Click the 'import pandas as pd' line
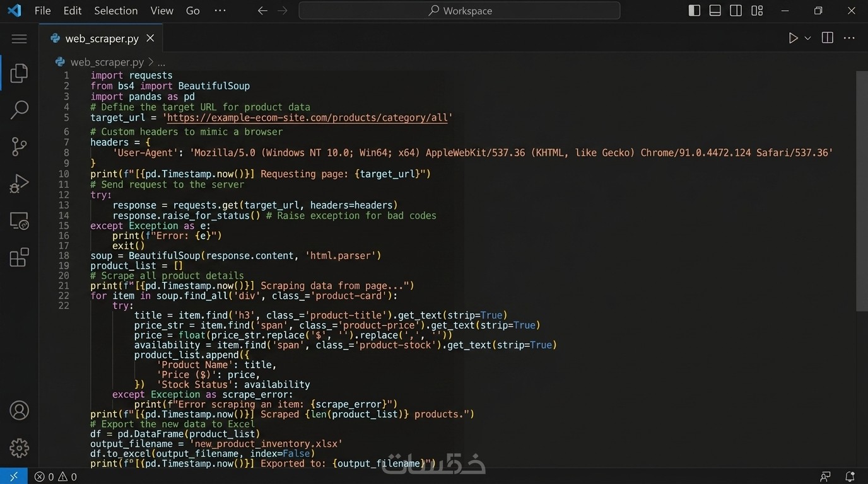 [x=143, y=96]
